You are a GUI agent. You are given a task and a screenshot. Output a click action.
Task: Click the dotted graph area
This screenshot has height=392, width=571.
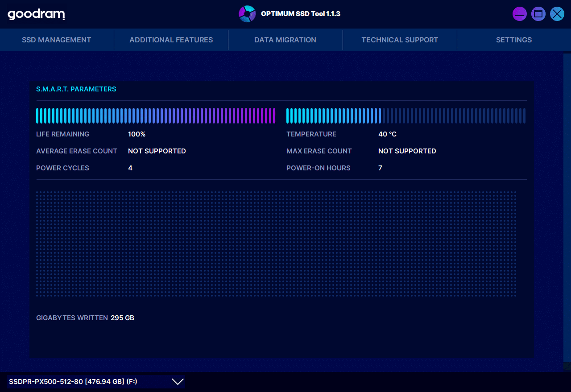pyautogui.click(x=276, y=244)
